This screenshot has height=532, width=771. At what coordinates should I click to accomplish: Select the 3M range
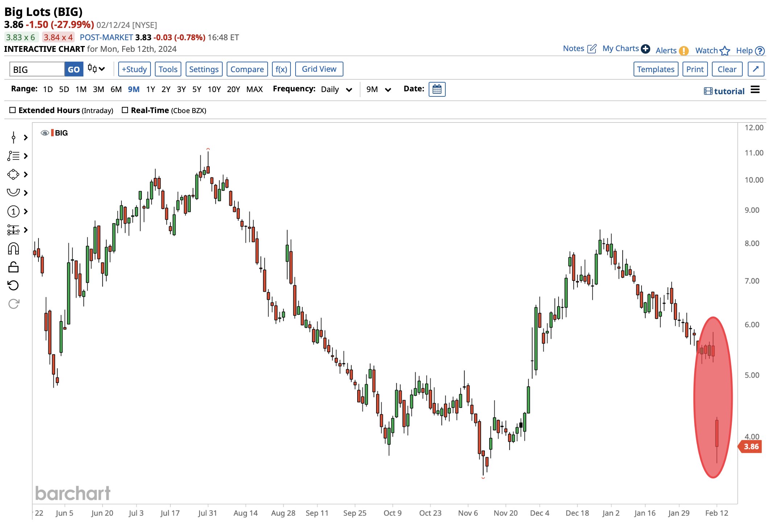pyautogui.click(x=98, y=89)
